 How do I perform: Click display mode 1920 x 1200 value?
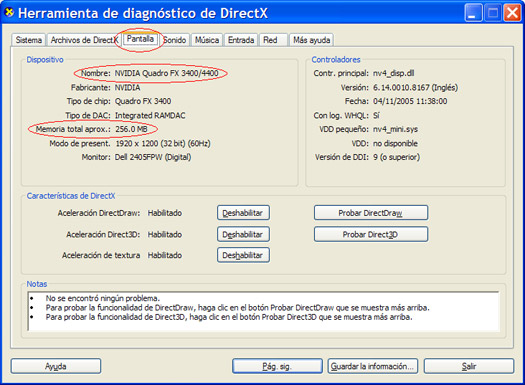pyautogui.click(x=163, y=144)
